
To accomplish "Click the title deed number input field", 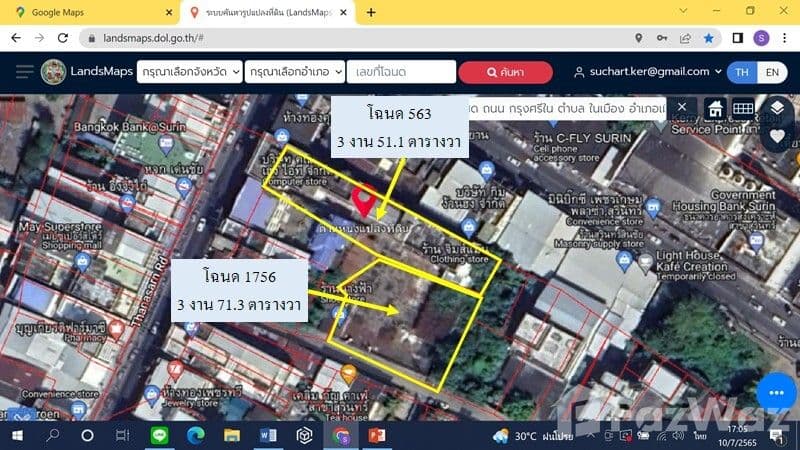I will pyautogui.click(x=403, y=72).
